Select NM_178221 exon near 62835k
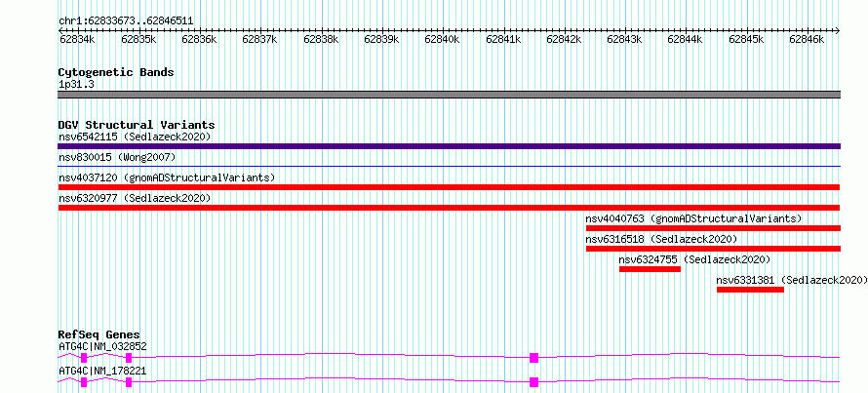Viewport: 868px width, 393px height. point(129,382)
